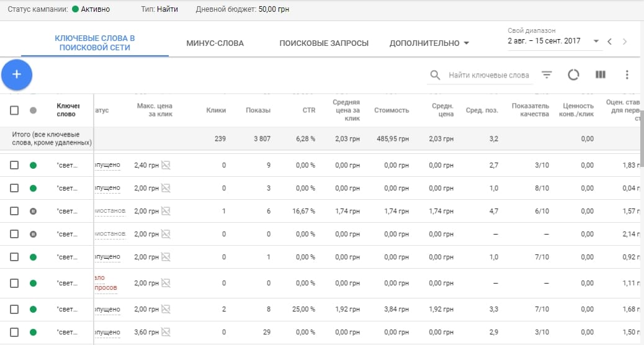644x345 pixels.
Task: Check the row with 2,40 грн bid
Action: coord(14,165)
